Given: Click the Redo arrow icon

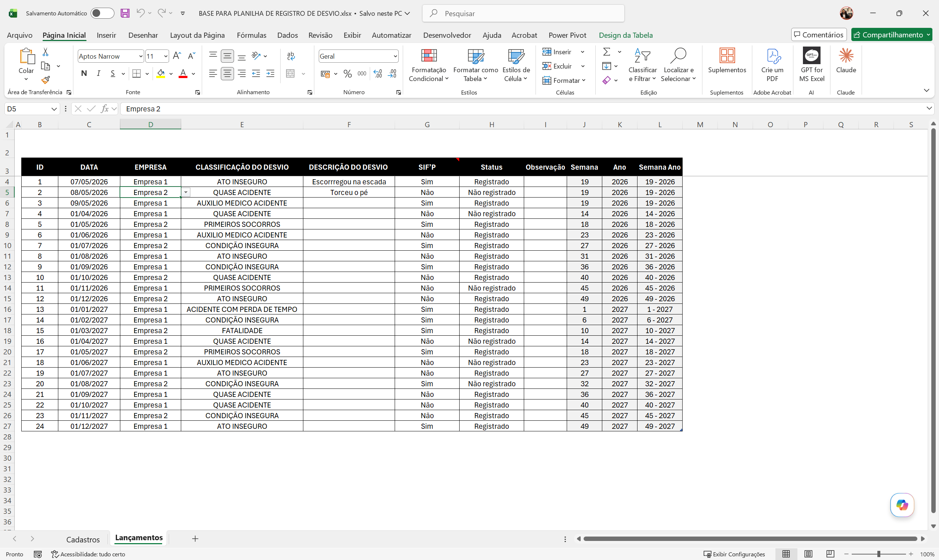Looking at the screenshot, I should tap(162, 13).
